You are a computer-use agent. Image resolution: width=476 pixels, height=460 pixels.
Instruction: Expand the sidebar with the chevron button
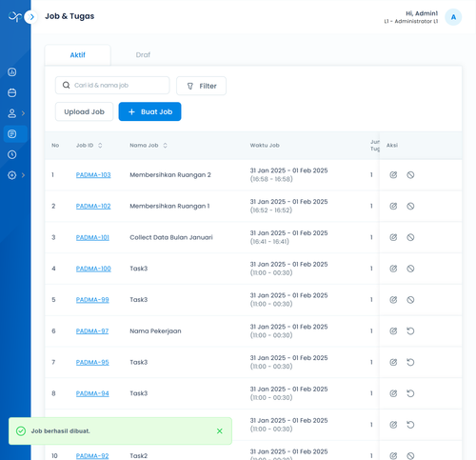30,17
